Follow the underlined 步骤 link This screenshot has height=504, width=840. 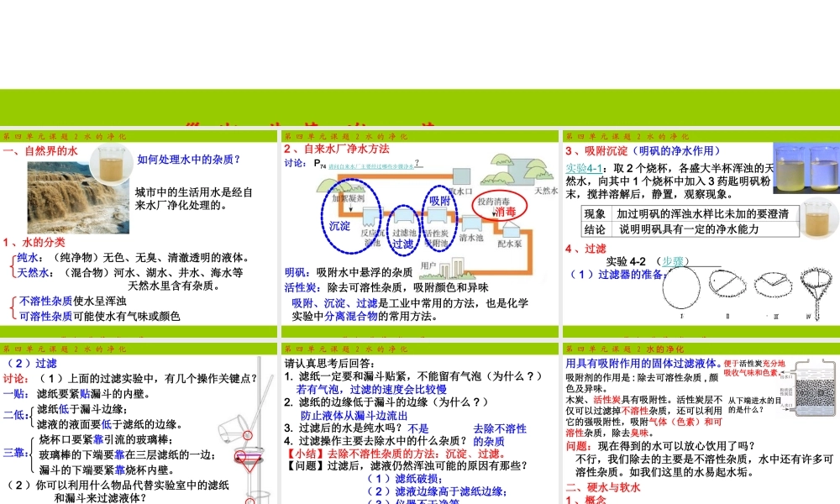click(672, 261)
